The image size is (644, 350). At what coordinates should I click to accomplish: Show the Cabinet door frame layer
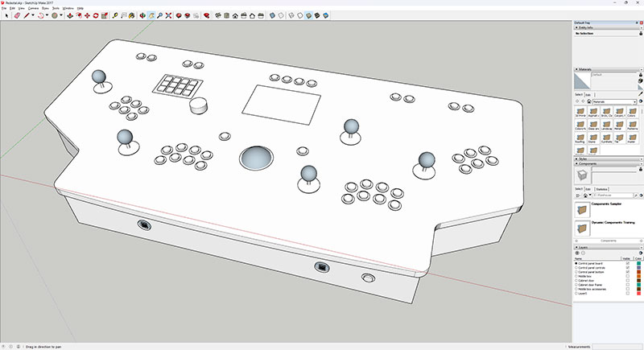pyautogui.click(x=628, y=285)
